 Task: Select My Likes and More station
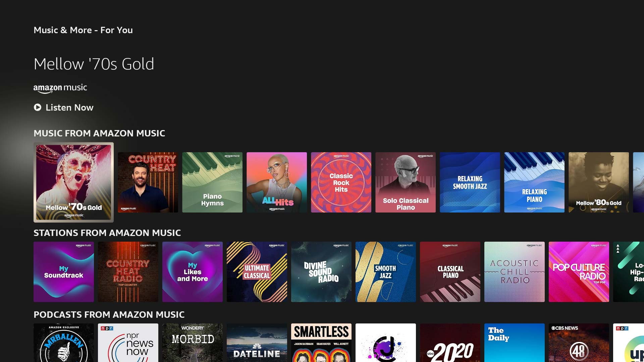click(x=193, y=272)
